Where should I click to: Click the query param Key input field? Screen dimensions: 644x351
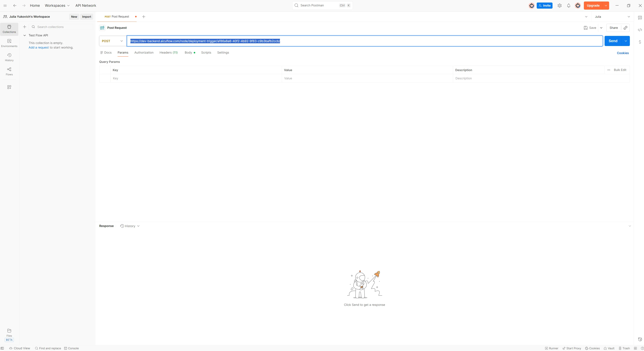tap(196, 78)
